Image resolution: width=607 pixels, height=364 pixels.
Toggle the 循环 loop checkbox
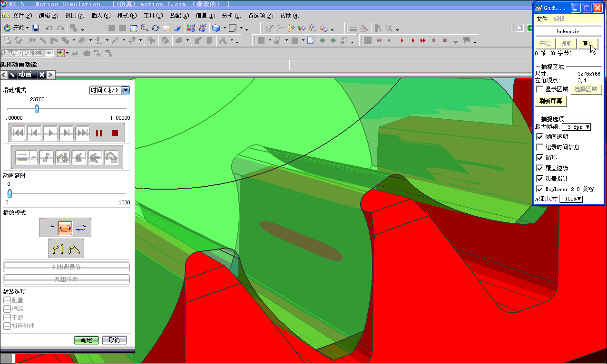(x=539, y=157)
